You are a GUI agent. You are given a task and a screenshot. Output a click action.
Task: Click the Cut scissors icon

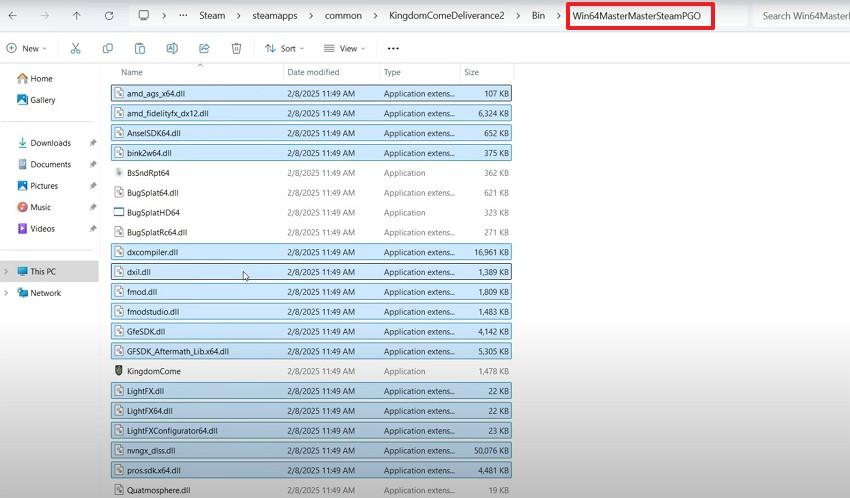click(x=75, y=48)
